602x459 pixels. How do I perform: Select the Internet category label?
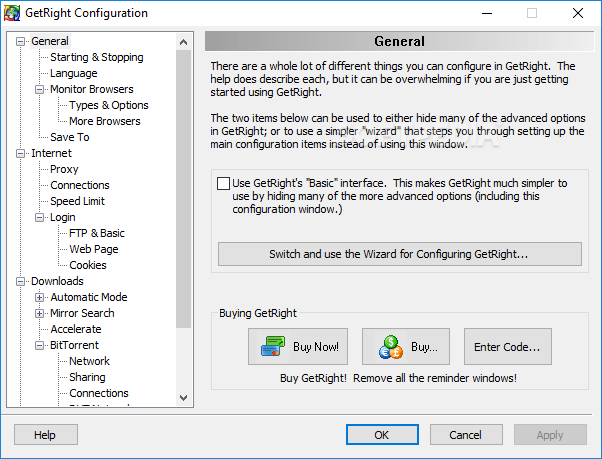[x=51, y=154]
